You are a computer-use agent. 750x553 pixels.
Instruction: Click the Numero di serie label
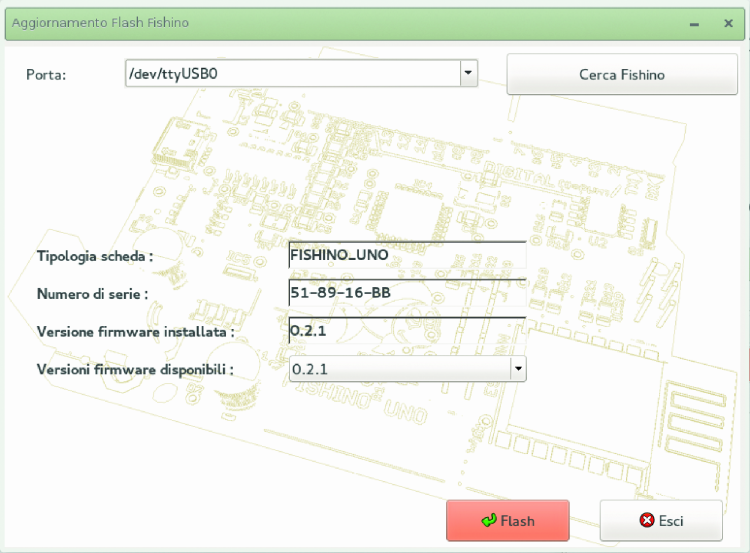coord(92,294)
